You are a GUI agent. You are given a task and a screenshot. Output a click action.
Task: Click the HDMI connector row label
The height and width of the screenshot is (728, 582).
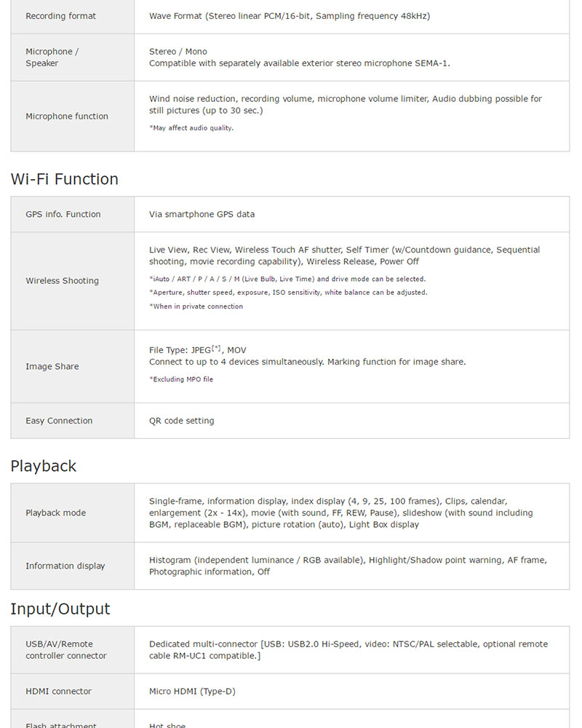[x=59, y=692]
